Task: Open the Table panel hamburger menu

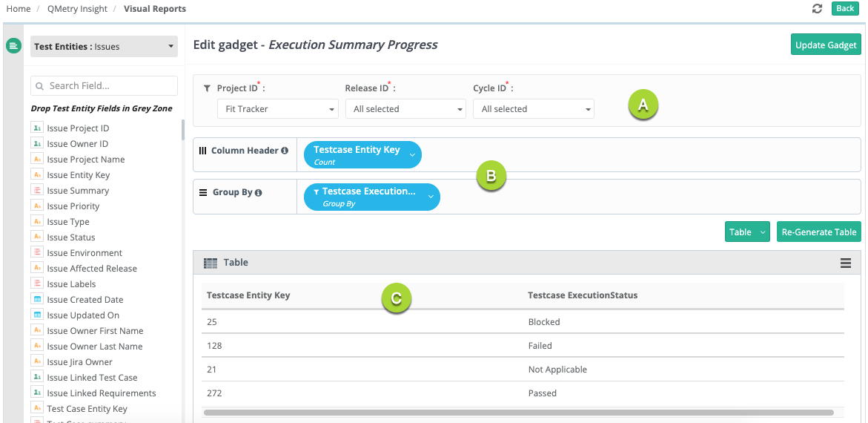Action: coord(845,263)
